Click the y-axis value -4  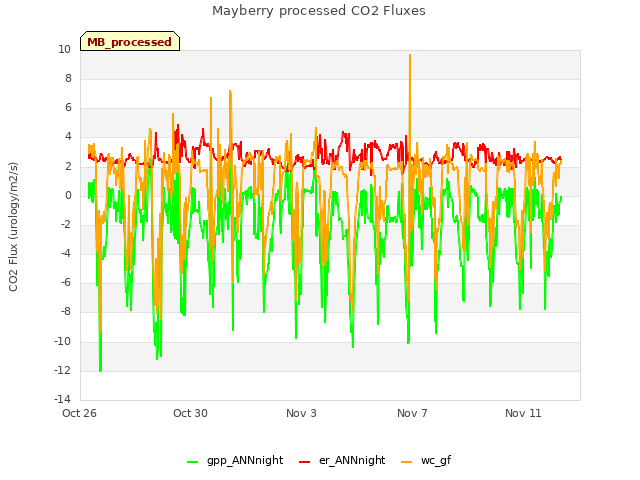(x=66, y=253)
